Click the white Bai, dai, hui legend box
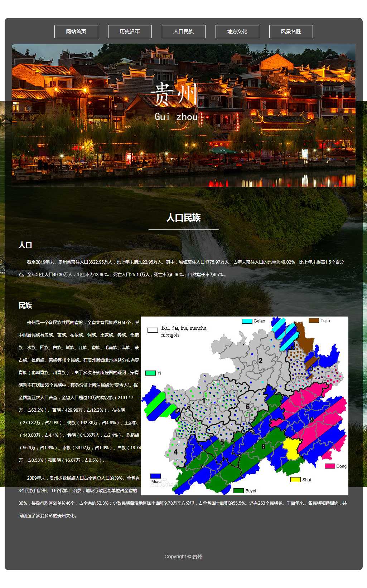This screenshot has width=367, height=588. (x=153, y=330)
